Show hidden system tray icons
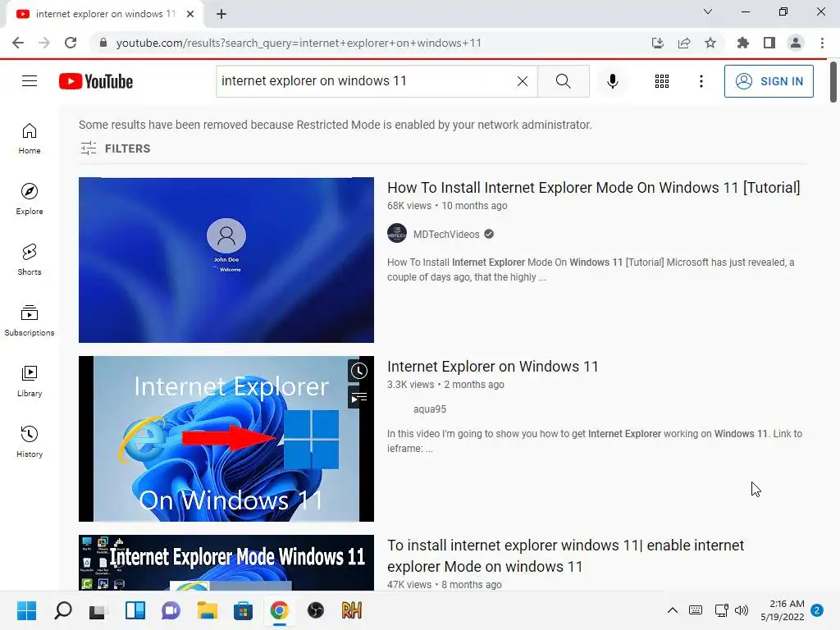 click(673, 610)
